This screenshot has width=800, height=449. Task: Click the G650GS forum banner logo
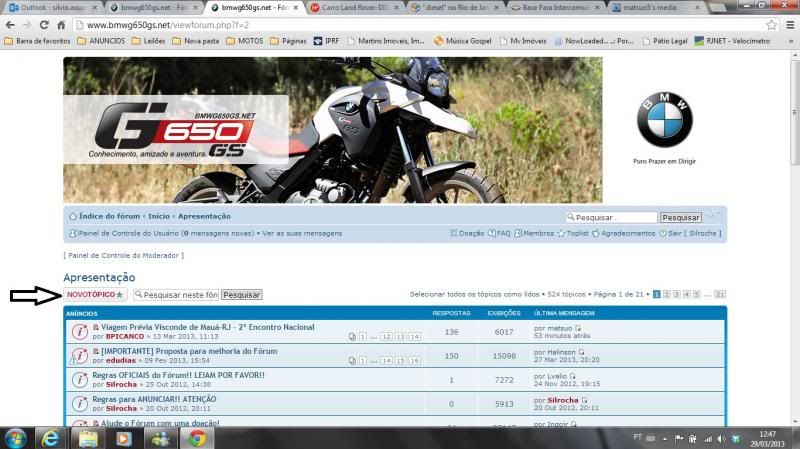click(x=176, y=130)
